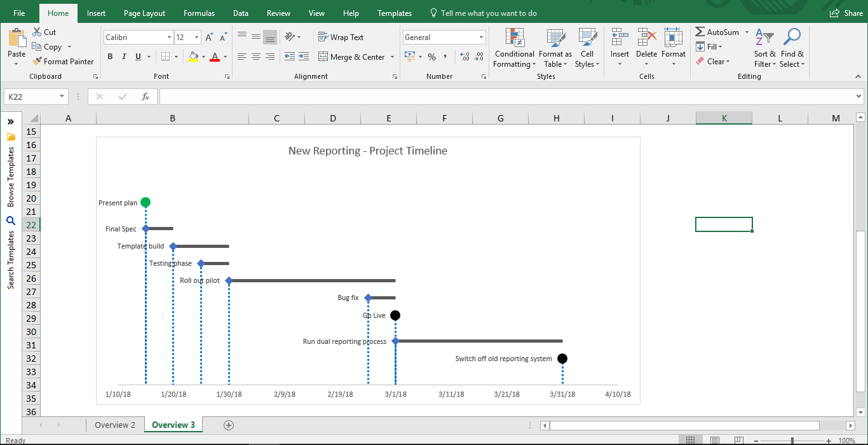Open the Number Format dropdown showing General
The height and width of the screenshot is (445, 868).
[444, 37]
